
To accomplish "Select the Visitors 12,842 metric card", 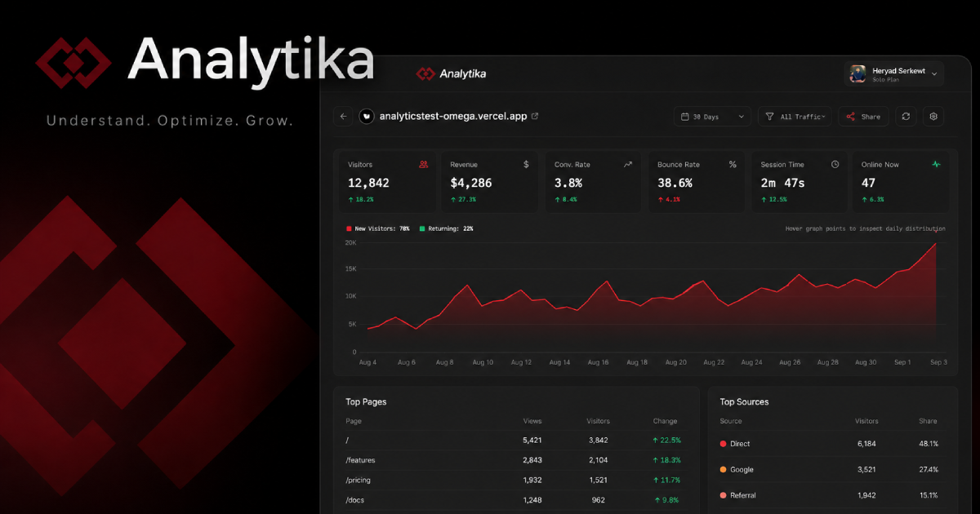I will 388,182.
